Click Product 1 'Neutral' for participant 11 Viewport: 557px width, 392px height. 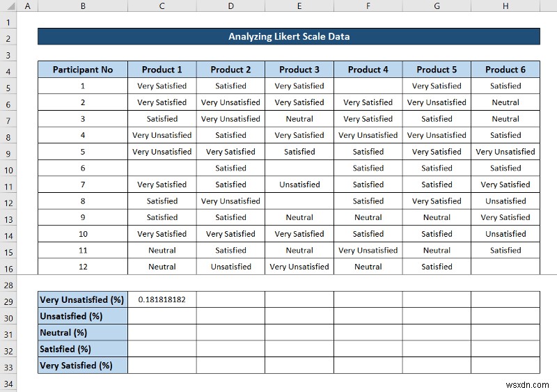pos(162,250)
